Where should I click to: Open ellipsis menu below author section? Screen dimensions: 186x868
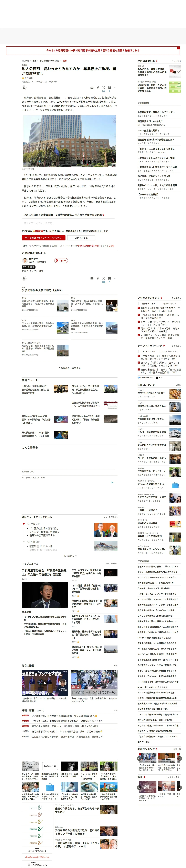click(115, 278)
